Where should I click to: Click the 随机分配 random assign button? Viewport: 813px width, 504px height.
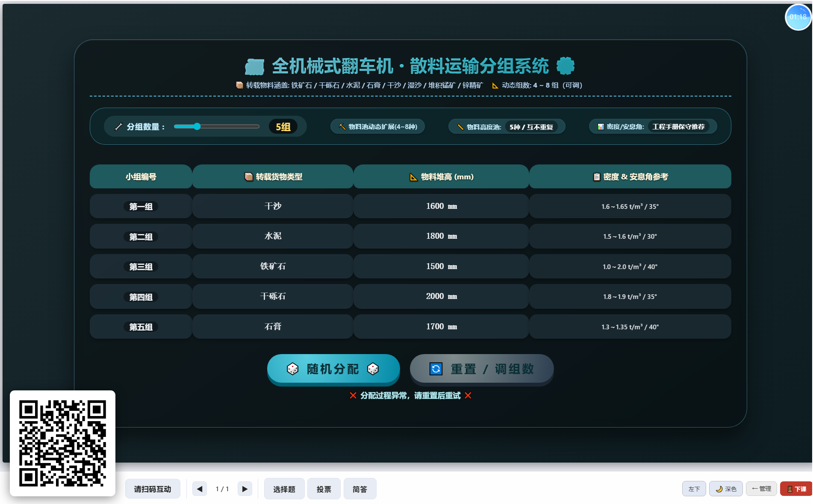point(333,369)
